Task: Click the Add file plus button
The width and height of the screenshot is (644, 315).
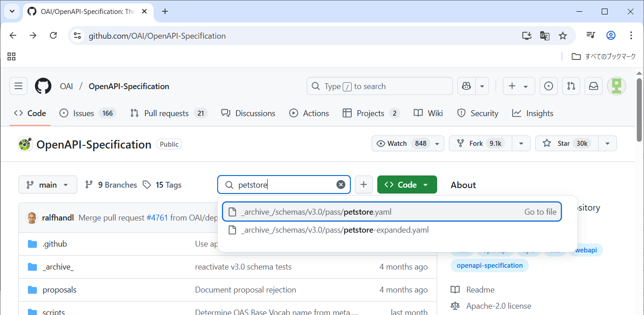Action: tap(364, 184)
